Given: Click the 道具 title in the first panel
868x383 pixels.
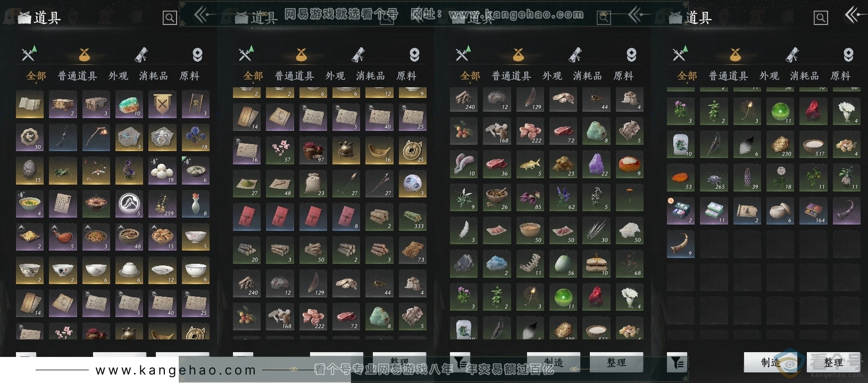Looking at the screenshot, I should pyautogui.click(x=47, y=18).
